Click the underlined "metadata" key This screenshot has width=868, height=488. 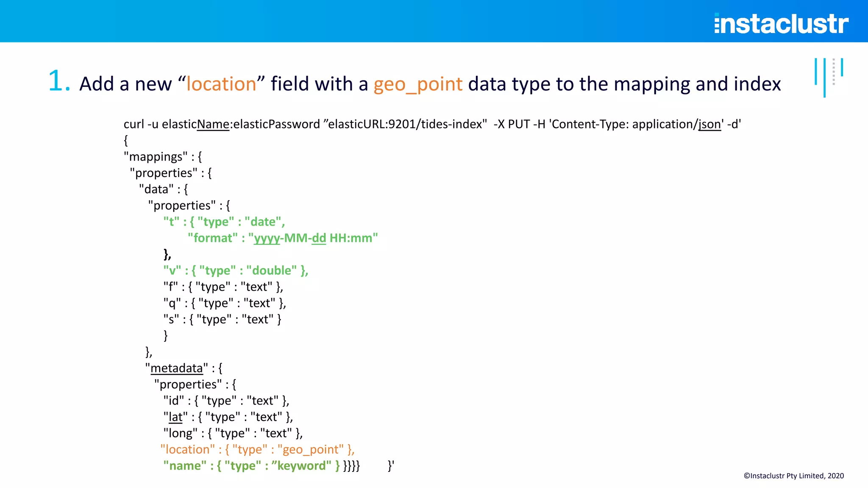click(177, 368)
